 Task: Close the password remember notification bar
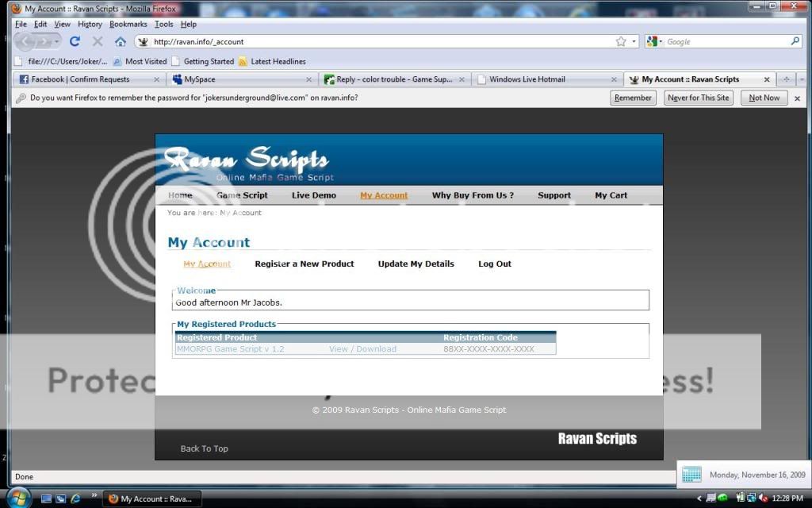click(798, 98)
